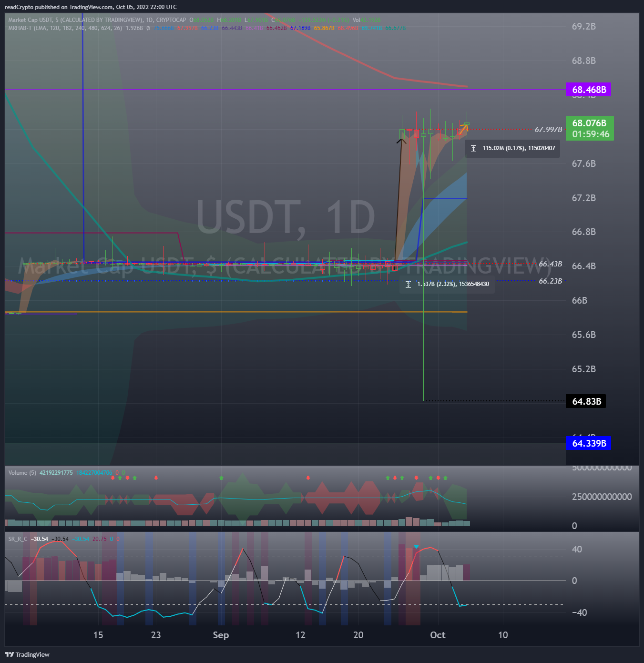Click the 40 tick on the SR_R_C axis
Screen dimensions: 644x663
[577, 549]
